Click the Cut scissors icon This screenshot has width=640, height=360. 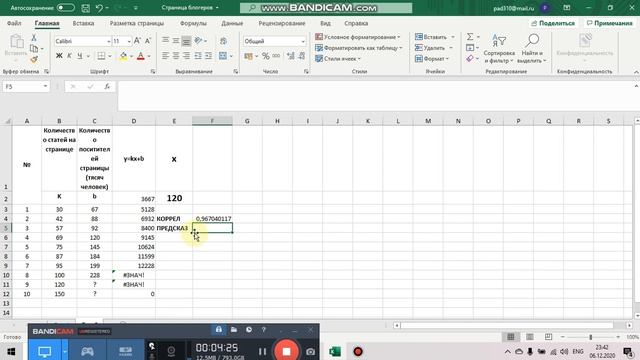[x=34, y=38]
